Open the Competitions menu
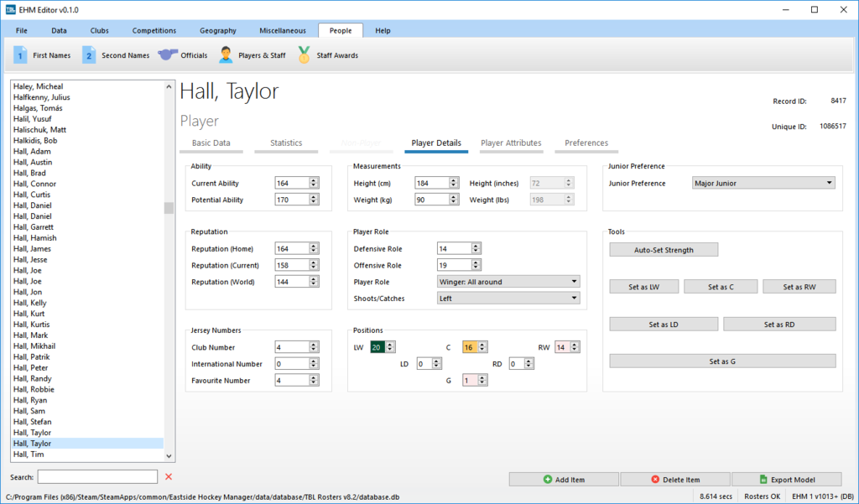This screenshot has width=859, height=504. pos(154,31)
